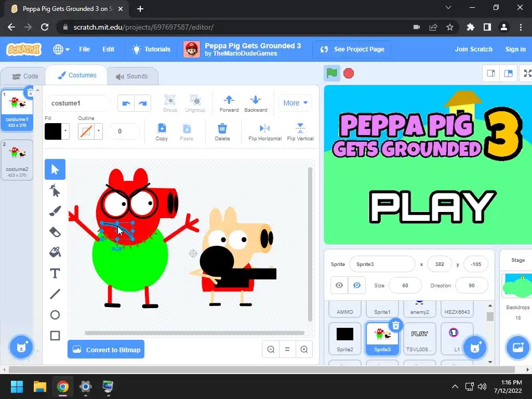Viewport: 532px width, 399px height.
Task: Hide the sprite using crossed-eye icon
Action: tap(356, 285)
